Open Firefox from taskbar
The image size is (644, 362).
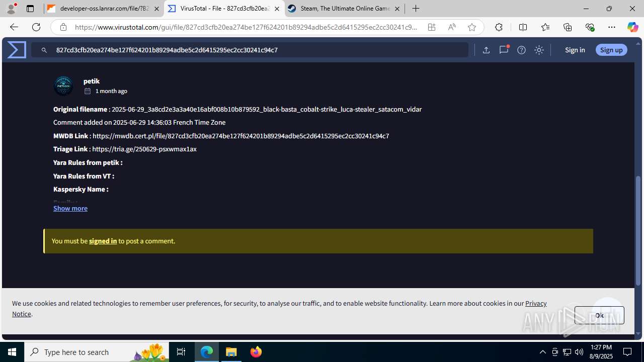coord(256,352)
